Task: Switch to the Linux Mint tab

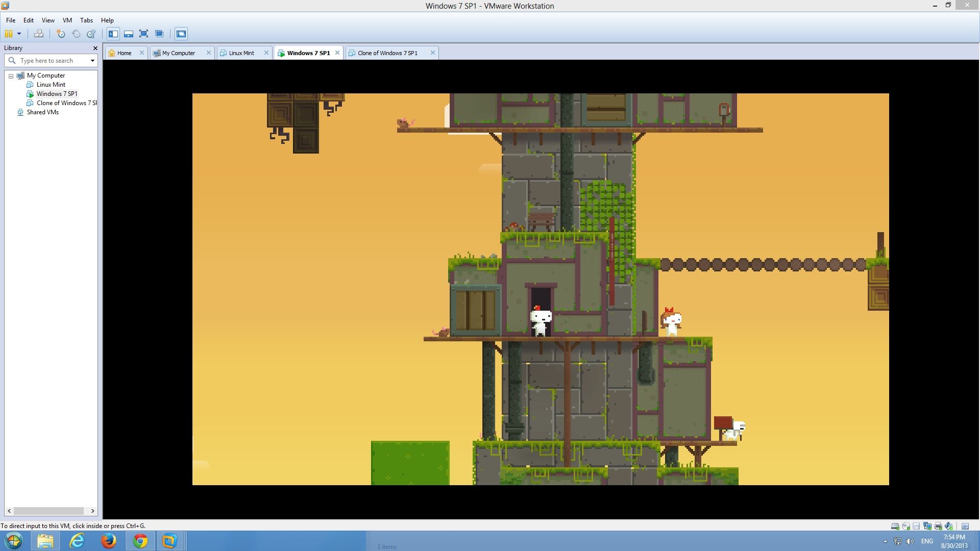Action: click(x=241, y=53)
